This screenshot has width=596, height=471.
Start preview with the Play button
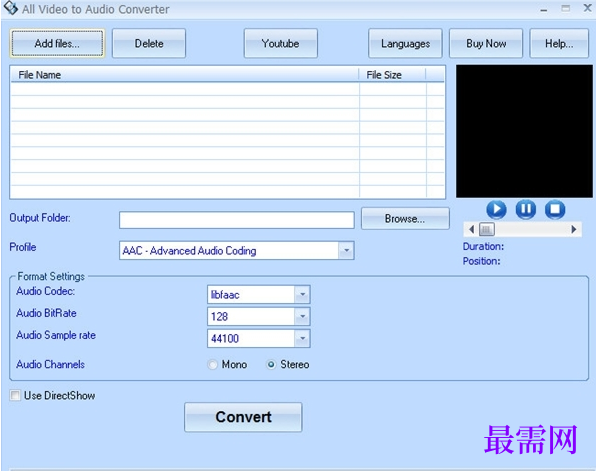(x=496, y=209)
